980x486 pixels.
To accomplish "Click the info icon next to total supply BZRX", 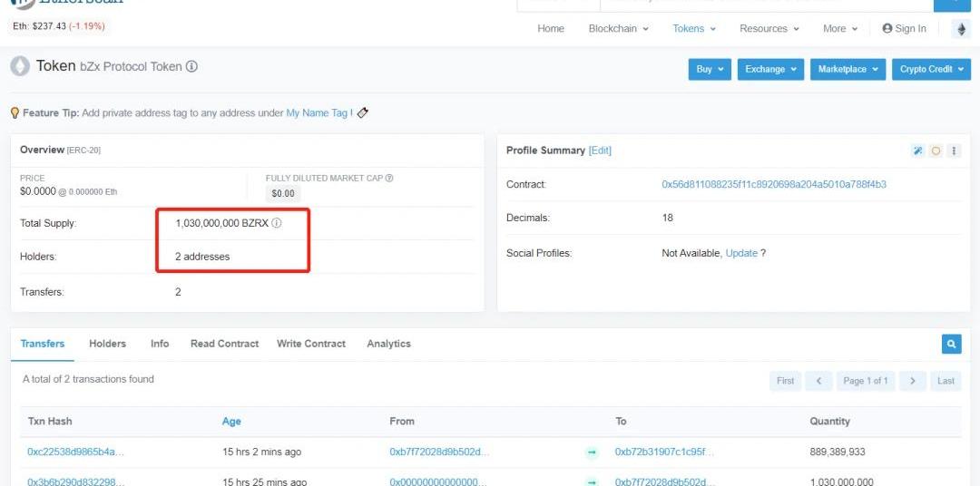I will 276,223.
